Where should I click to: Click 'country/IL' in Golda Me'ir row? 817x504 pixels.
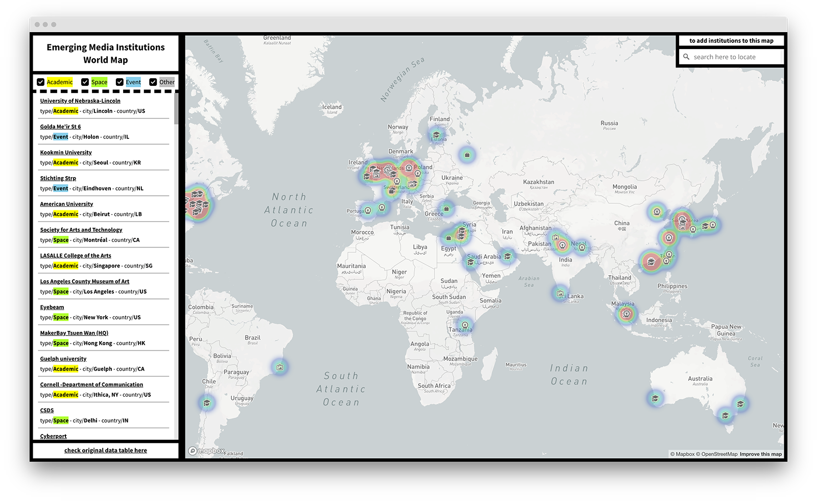point(116,137)
